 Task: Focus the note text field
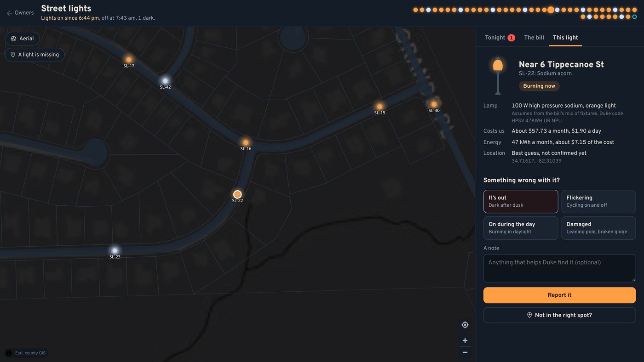559,268
